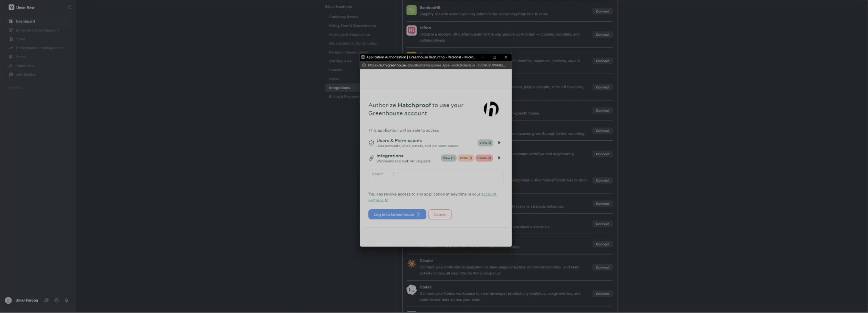Click the Job Builder briefcase icon
The width and height of the screenshot is (868, 313).
click(x=11, y=75)
